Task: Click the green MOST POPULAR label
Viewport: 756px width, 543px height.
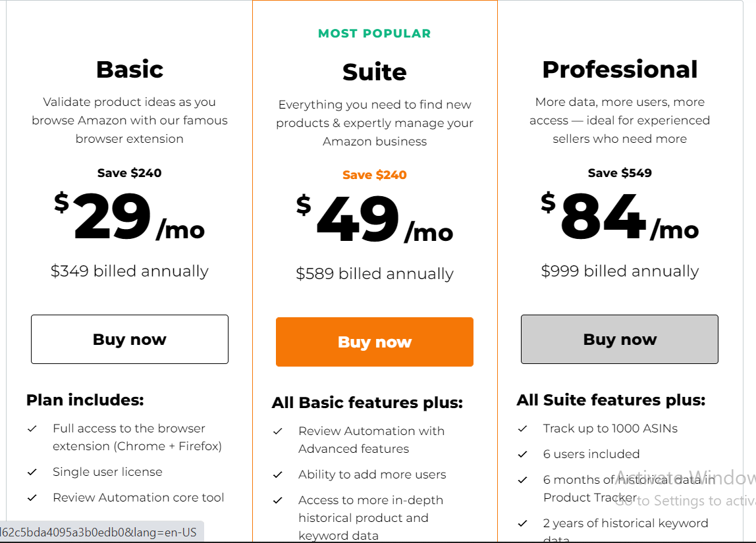Action: pos(374,34)
